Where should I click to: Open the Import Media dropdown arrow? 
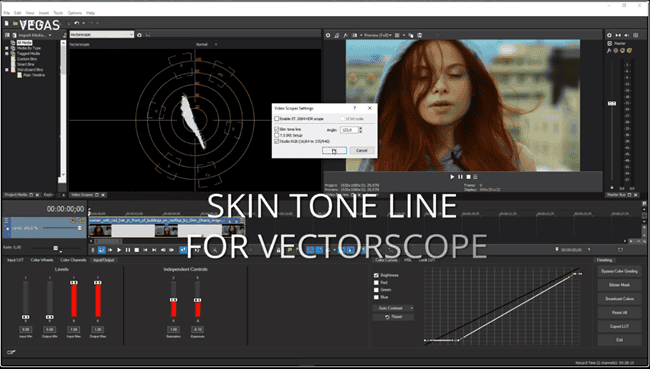[50, 35]
